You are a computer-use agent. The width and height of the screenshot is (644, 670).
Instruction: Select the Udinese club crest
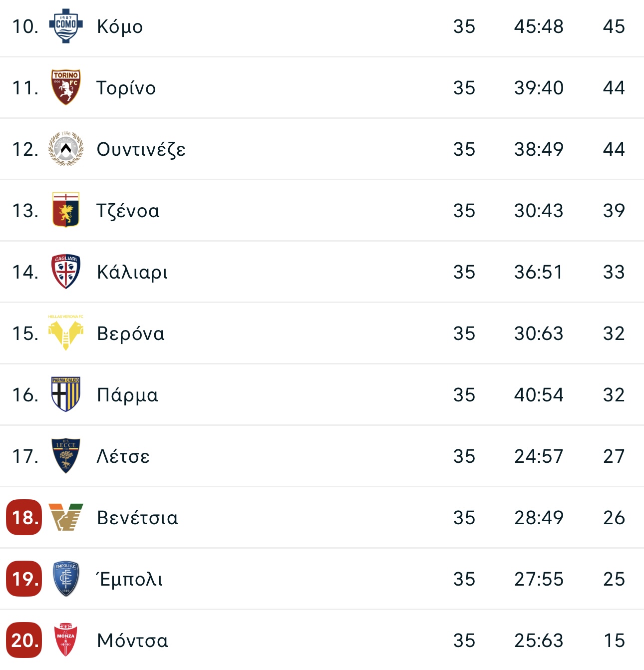(66, 149)
